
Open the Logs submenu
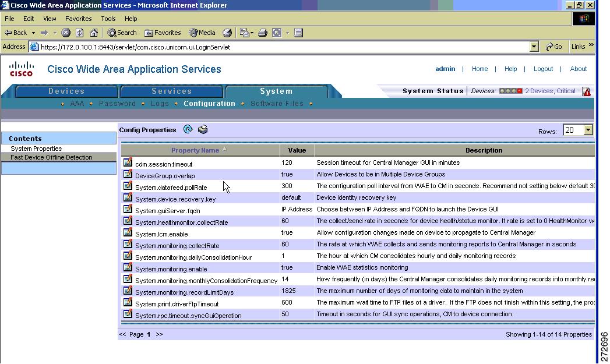[x=160, y=104]
